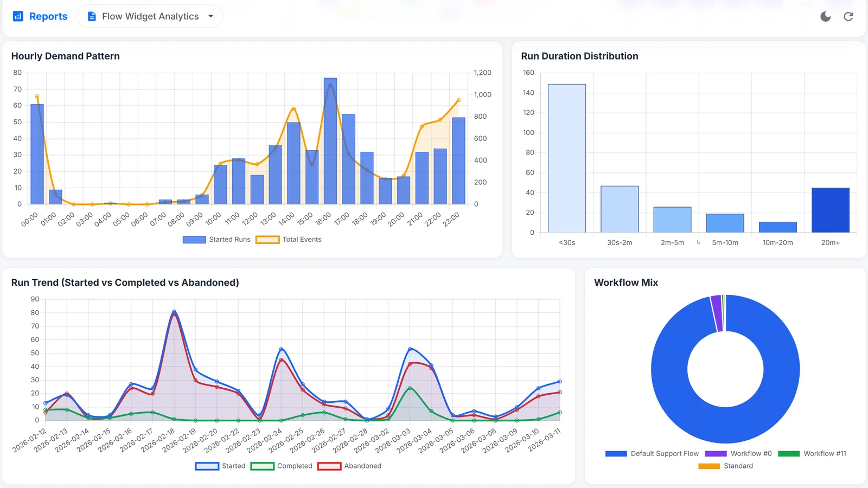
Task: Toggle the Standard legend entry in Workflow Mix
Action: [726, 466]
